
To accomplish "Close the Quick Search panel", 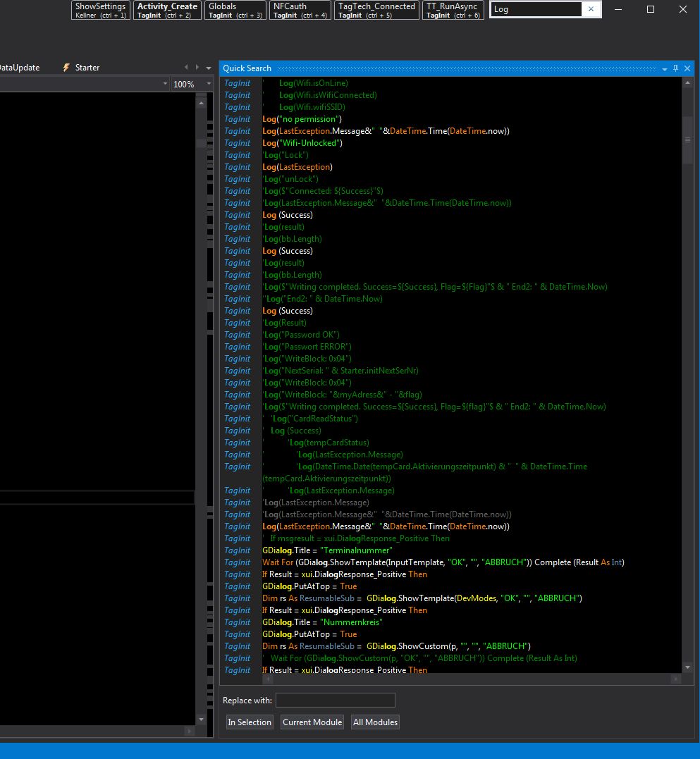I will (687, 68).
